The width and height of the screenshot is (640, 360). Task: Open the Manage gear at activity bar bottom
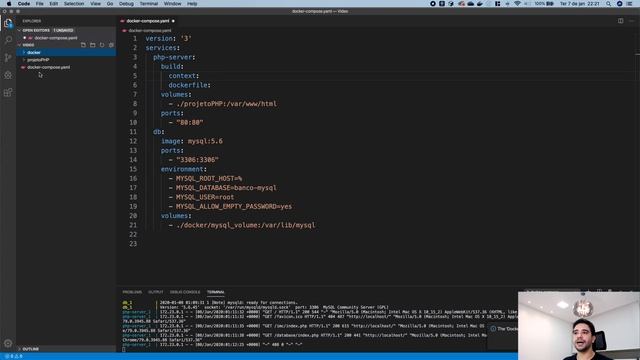(8, 344)
